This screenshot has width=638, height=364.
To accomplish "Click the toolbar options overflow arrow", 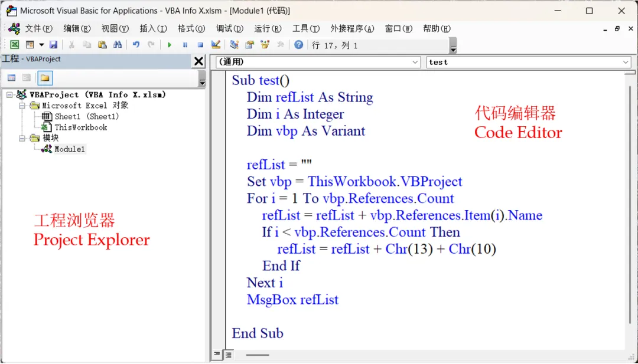I will 453,45.
